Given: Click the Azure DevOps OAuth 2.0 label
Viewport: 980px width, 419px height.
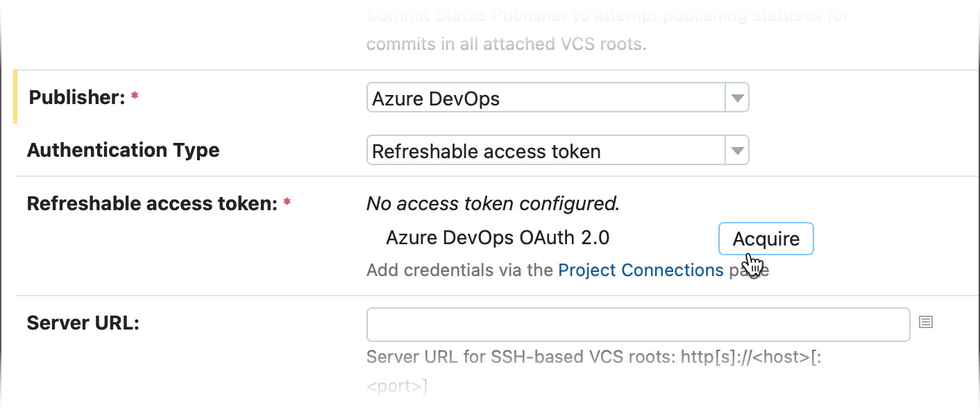Looking at the screenshot, I should click(498, 237).
